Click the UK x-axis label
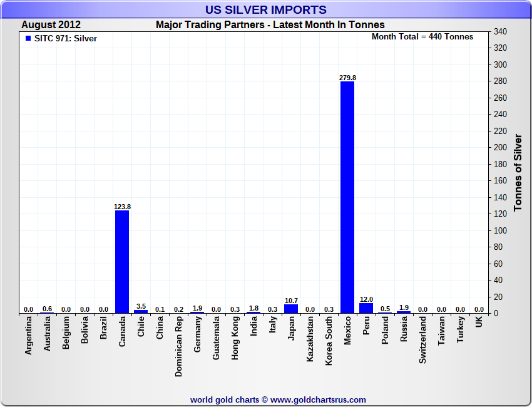The height and width of the screenshot is (407, 532). point(479,322)
